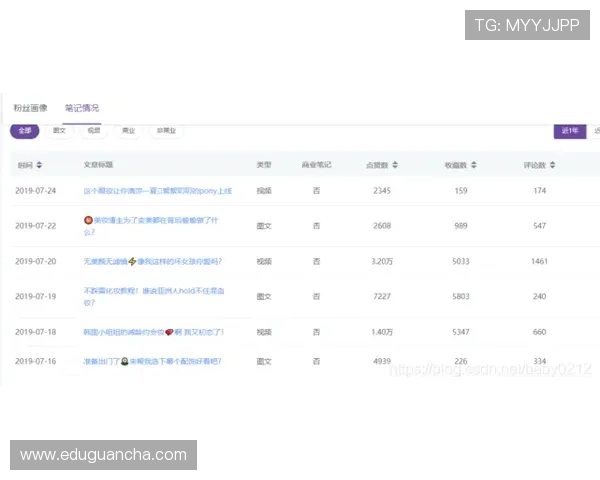The width and height of the screenshot is (600, 480).
Task: Click the 文章标题 column header
Action: 98,165
